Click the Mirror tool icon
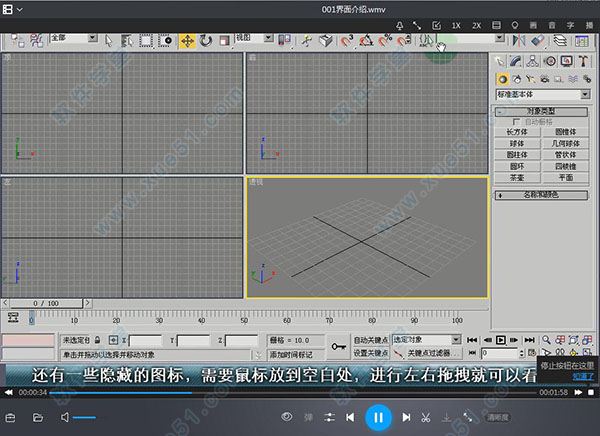 point(518,41)
